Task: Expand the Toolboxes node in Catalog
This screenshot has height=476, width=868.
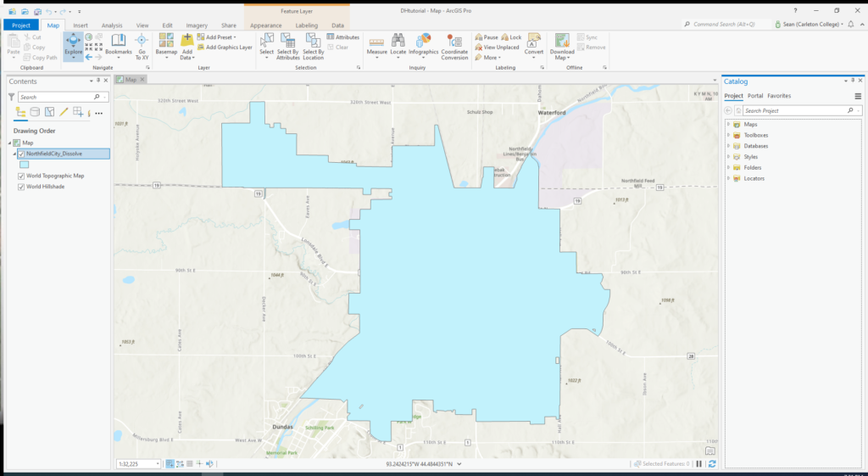Action: [728, 135]
